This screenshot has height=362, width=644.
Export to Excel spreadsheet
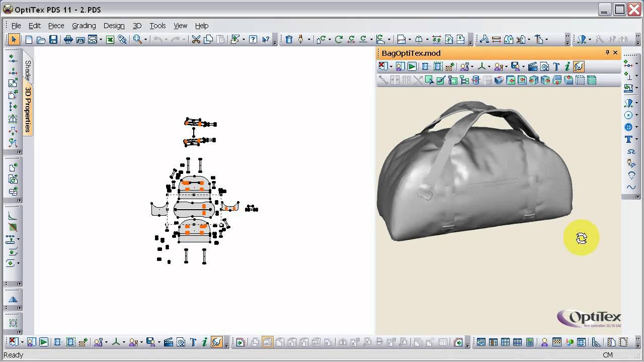point(110,39)
